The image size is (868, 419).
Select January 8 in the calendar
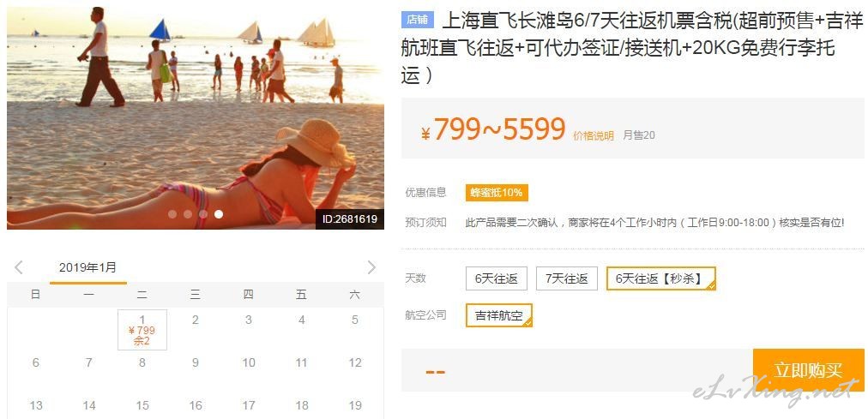(142, 363)
